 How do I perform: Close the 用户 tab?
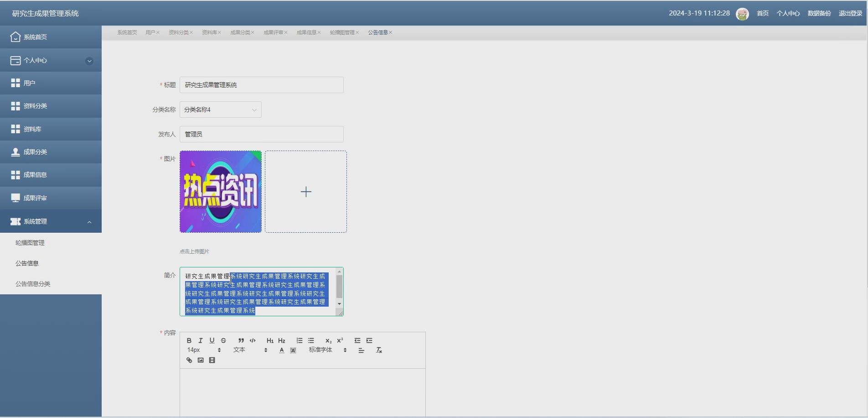coord(158,32)
